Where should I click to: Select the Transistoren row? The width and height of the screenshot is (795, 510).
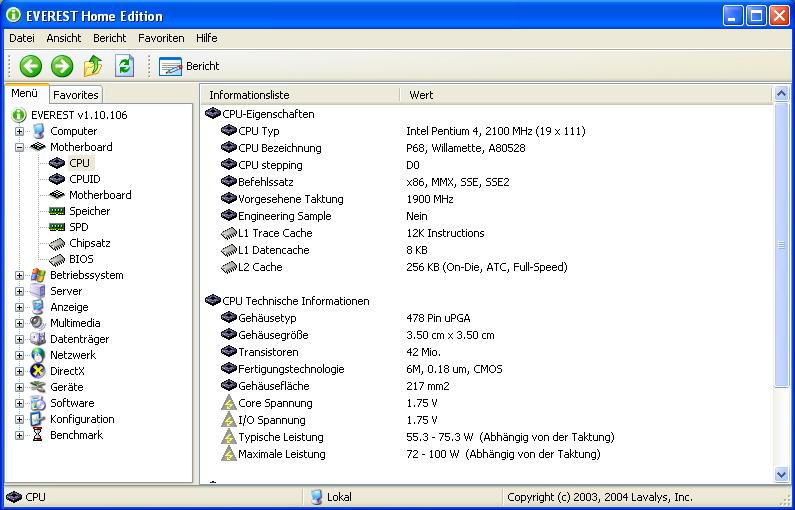point(487,352)
